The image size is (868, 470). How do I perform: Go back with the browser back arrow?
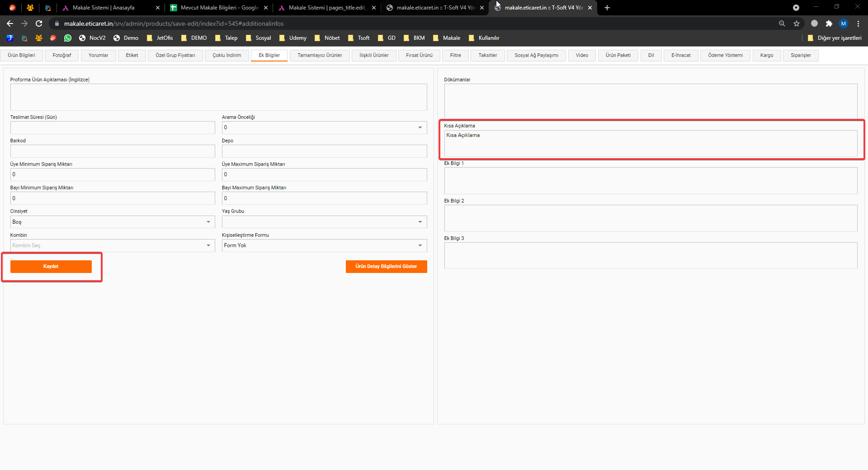pos(10,23)
